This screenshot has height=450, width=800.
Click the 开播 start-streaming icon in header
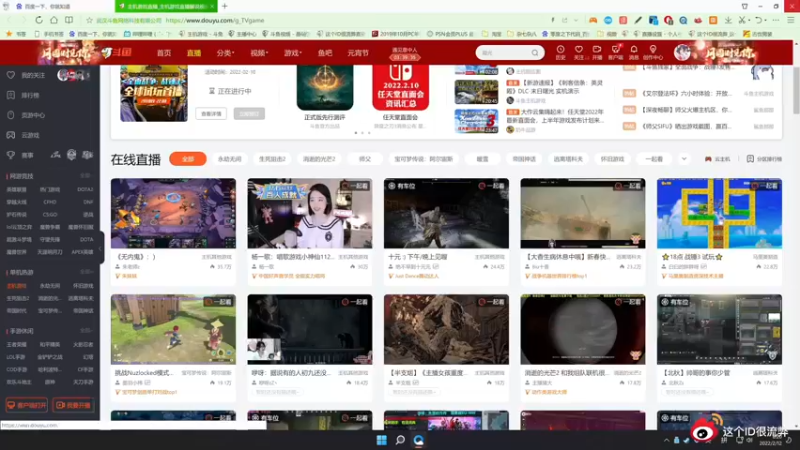click(x=597, y=49)
